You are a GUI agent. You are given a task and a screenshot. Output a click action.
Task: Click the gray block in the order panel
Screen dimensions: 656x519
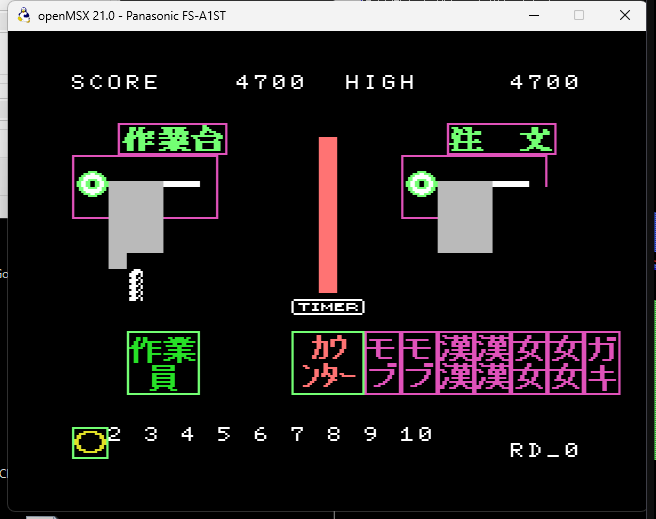coord(465,218)
